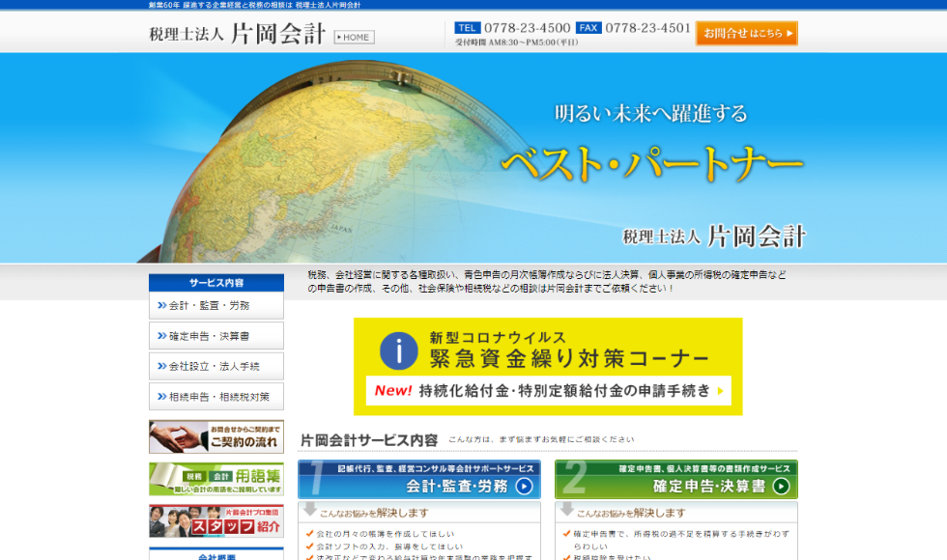Select 会計・監査・労務 in the sidebar menu
This screenshot has height=560, width=947.
click(x=216, y=306)
